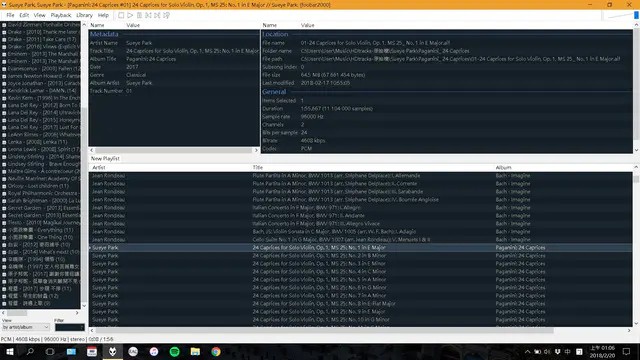Open Chrome from the taskbar
Viewport: 640px width, 360px height.
[x=216, y=351]
